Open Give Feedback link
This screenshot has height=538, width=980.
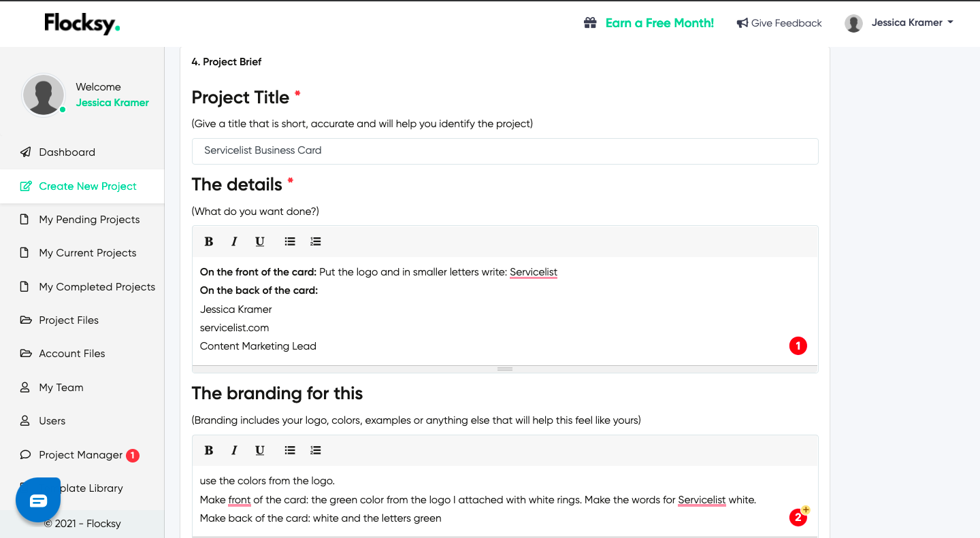tap(786, 23)
